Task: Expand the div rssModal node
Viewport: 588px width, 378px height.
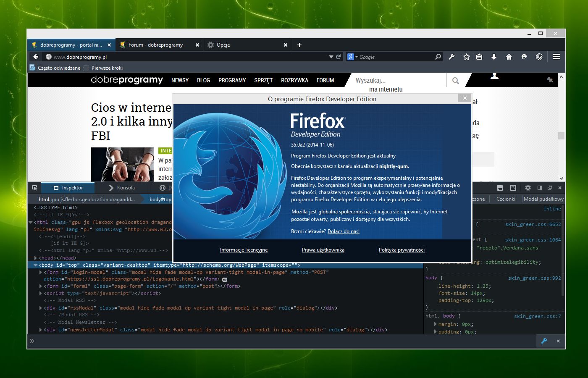Action: pos(41,308)
